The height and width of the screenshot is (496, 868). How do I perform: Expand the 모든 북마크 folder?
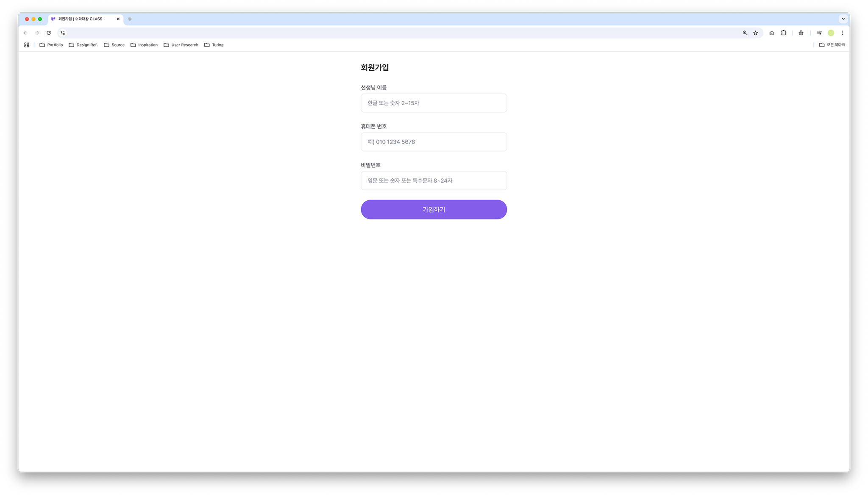(x=832, y=45)
